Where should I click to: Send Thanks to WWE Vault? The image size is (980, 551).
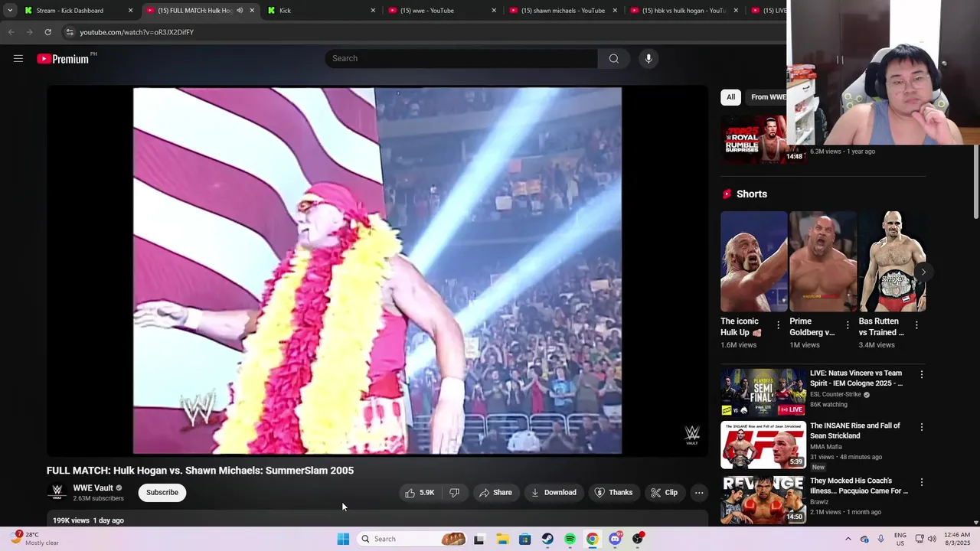coord(614,492)
